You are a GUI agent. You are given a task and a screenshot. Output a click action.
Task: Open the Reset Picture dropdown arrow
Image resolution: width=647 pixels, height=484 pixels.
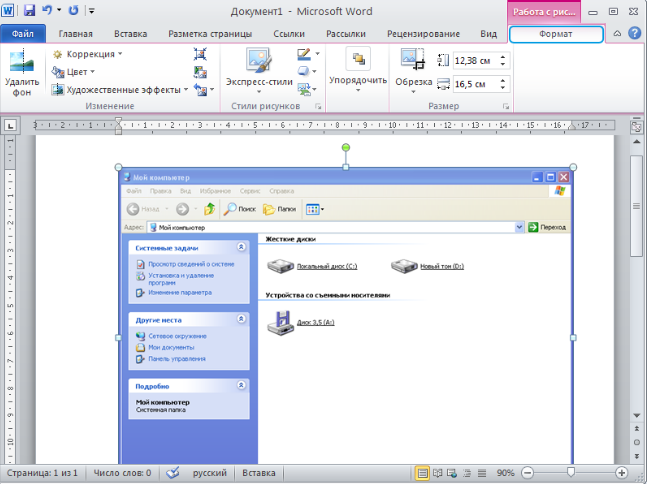tap(212, 89)
